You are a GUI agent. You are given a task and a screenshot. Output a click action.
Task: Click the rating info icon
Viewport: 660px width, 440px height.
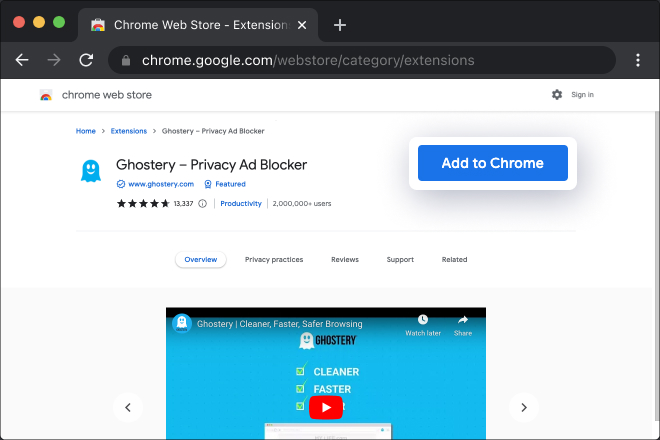pyautogui.click(x=202, y=203)
